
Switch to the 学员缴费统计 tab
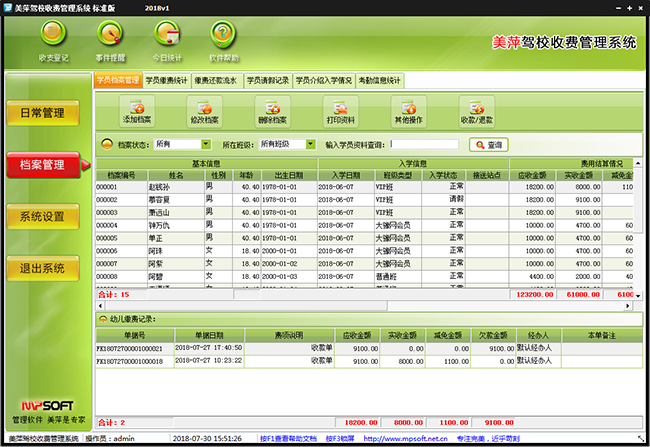[x=167, y=80]
